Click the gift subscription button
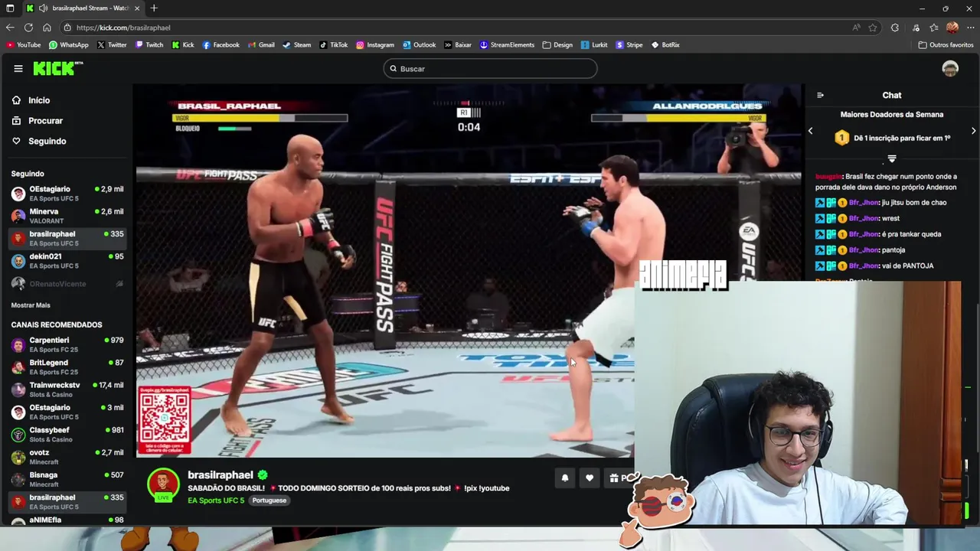980x551 pixels. click(x=619, y=478)
